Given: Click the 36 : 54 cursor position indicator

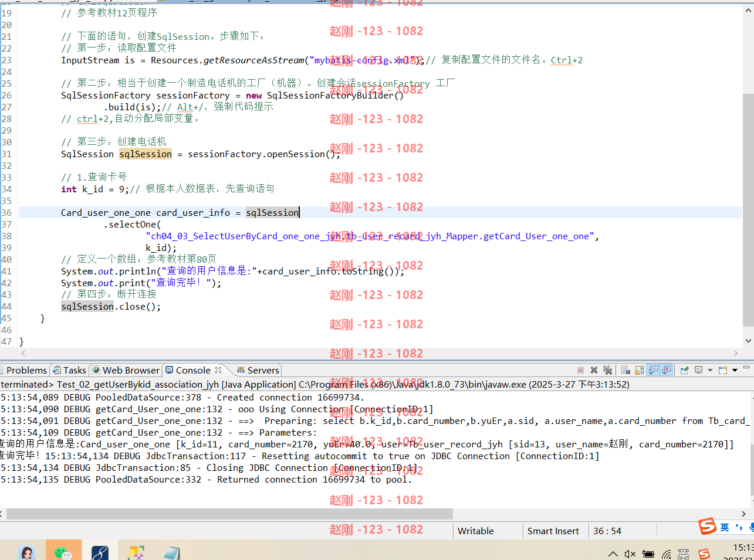Looking at the screenshot, I should [607, 531].
